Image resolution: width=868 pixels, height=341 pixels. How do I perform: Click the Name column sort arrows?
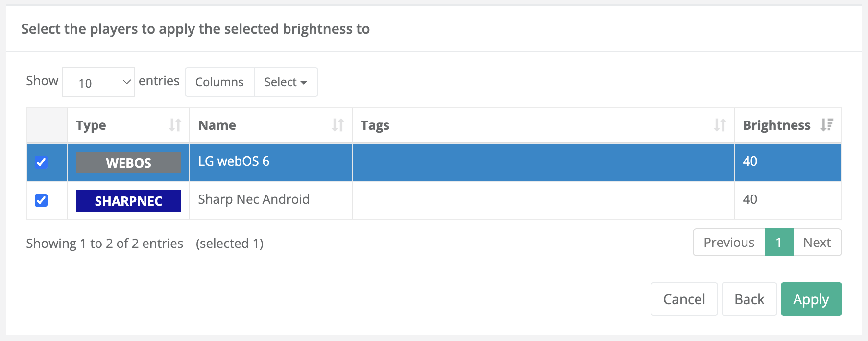tap(338, 125)
